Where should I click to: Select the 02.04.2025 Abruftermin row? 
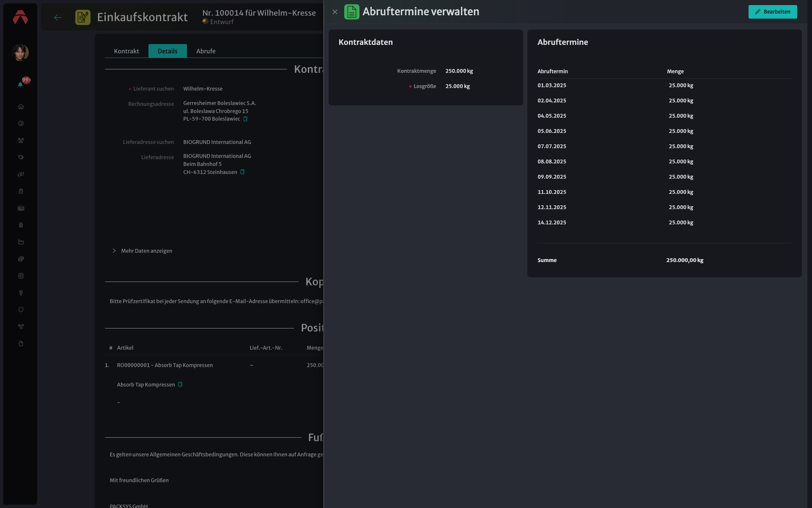664,100
